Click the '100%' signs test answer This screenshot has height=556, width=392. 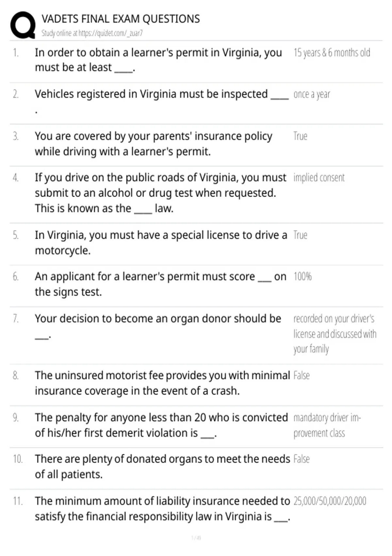tap(302, 277)
